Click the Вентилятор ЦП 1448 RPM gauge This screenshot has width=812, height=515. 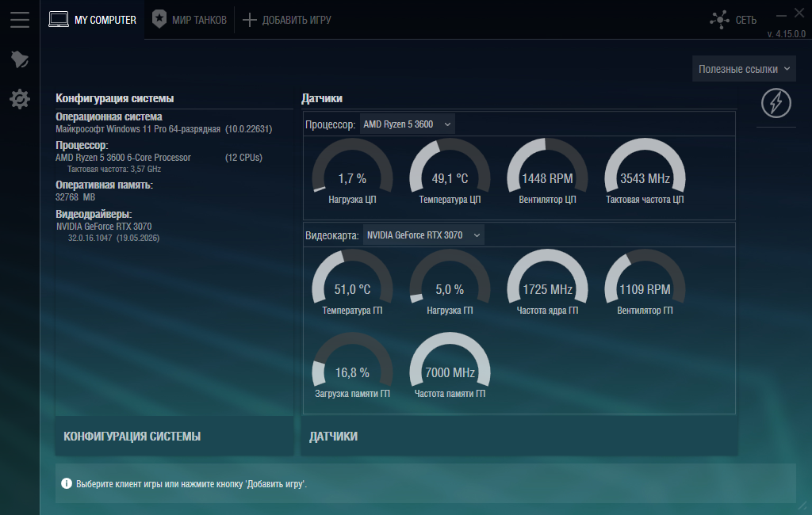tap(547, 171)
